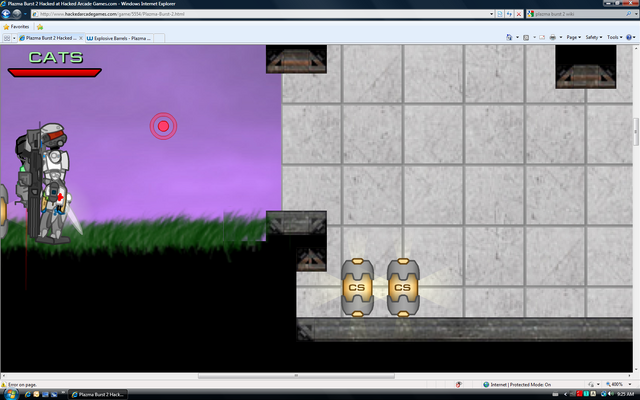Go back with the browser Back arrow
The width and height of the screenshot is (640, 400).
click(x=6, y=14)
